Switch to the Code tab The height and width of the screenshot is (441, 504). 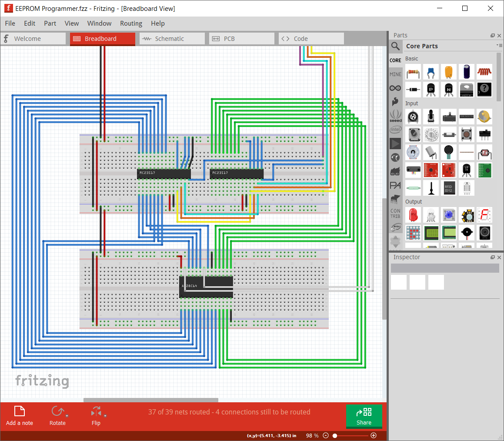(311, 39)
